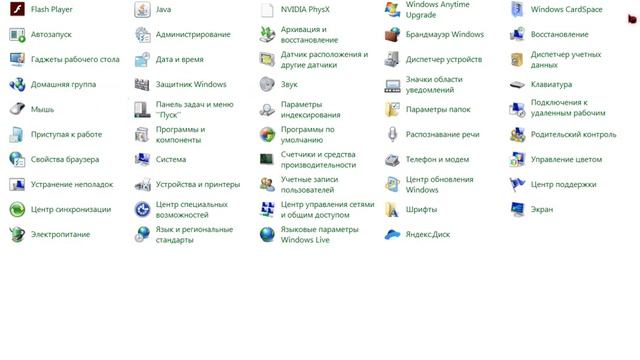This screenshot has height=360, width=640.
Task: Open Windows Anytime Upgrade icon
Action: (392, 9)
